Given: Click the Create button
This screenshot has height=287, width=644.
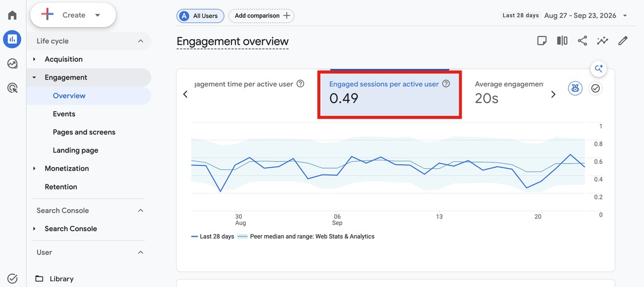Looking at the screenshot, I should [73, 15].
